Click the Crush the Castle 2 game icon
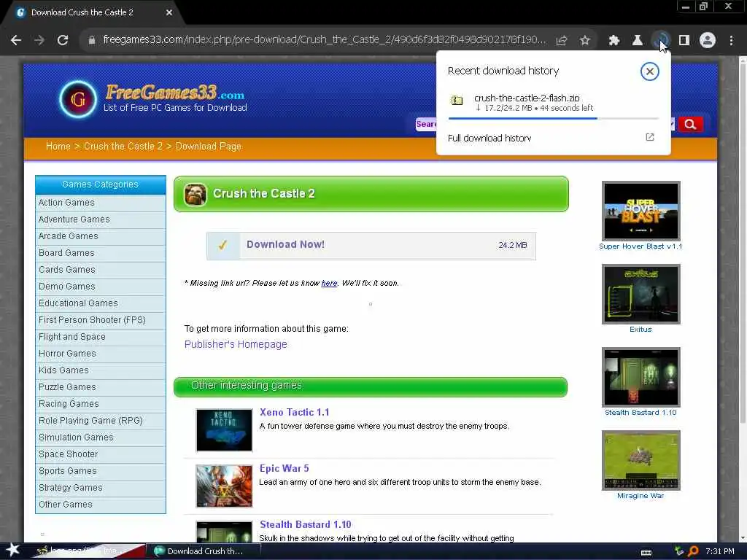 196,194
